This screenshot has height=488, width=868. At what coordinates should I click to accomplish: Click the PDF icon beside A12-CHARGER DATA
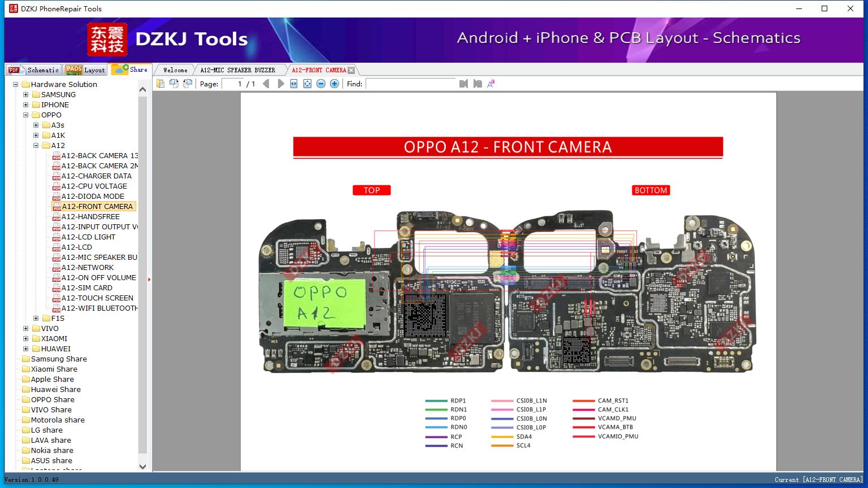coord(57,176)
